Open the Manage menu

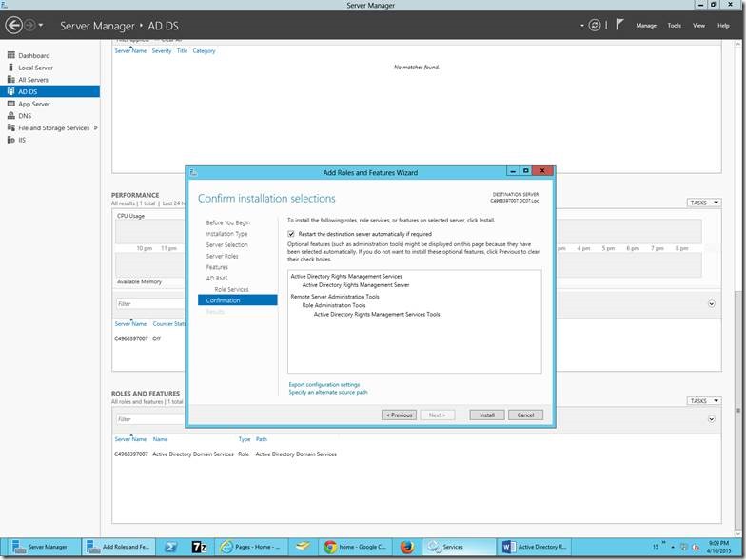pos(645,25)
